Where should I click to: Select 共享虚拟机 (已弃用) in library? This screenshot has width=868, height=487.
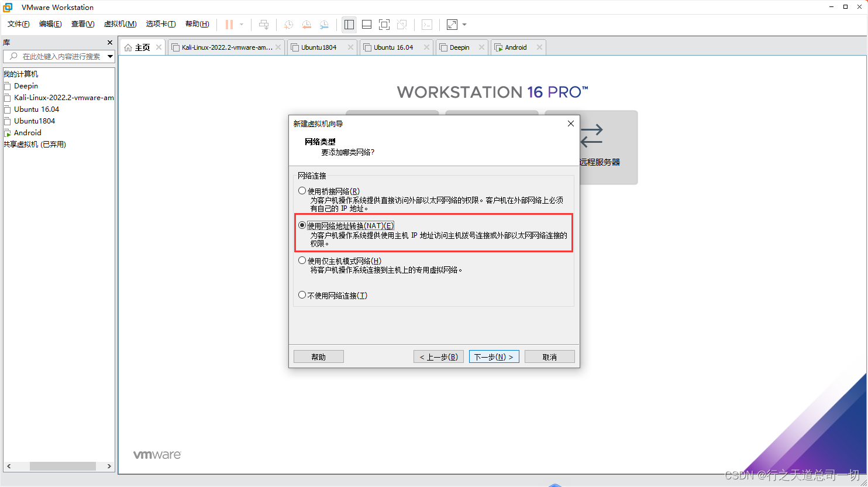point(35,145)
